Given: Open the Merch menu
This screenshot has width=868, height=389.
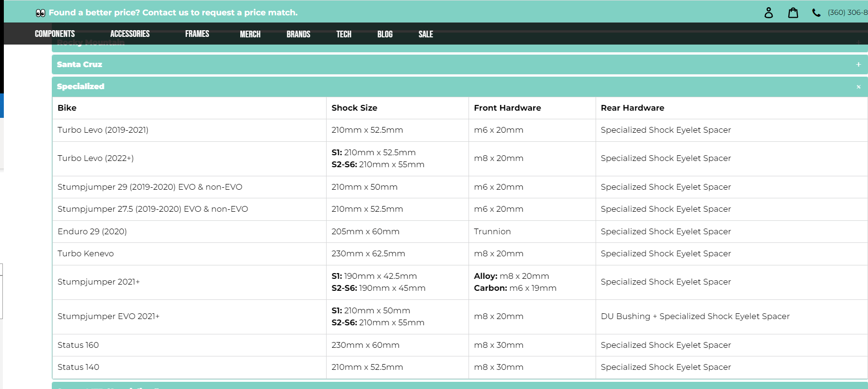Looking at the screenshot, I should [x=250, y=34].
